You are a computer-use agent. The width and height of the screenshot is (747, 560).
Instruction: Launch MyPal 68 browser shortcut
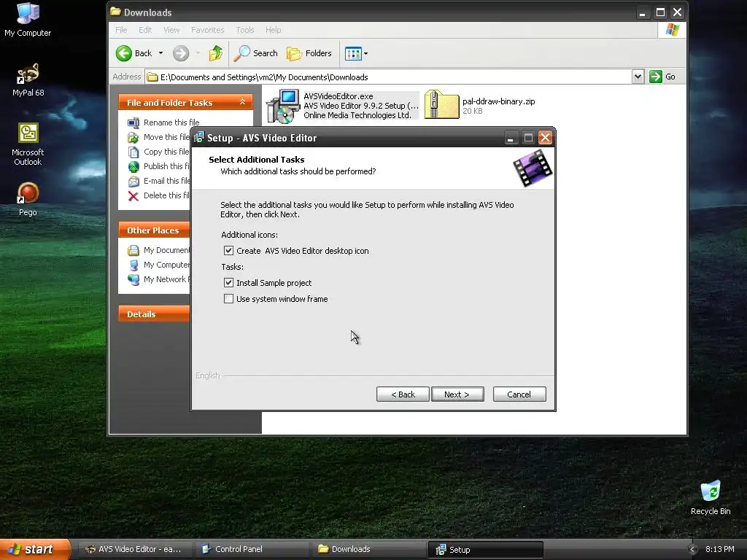coord(28,80)
